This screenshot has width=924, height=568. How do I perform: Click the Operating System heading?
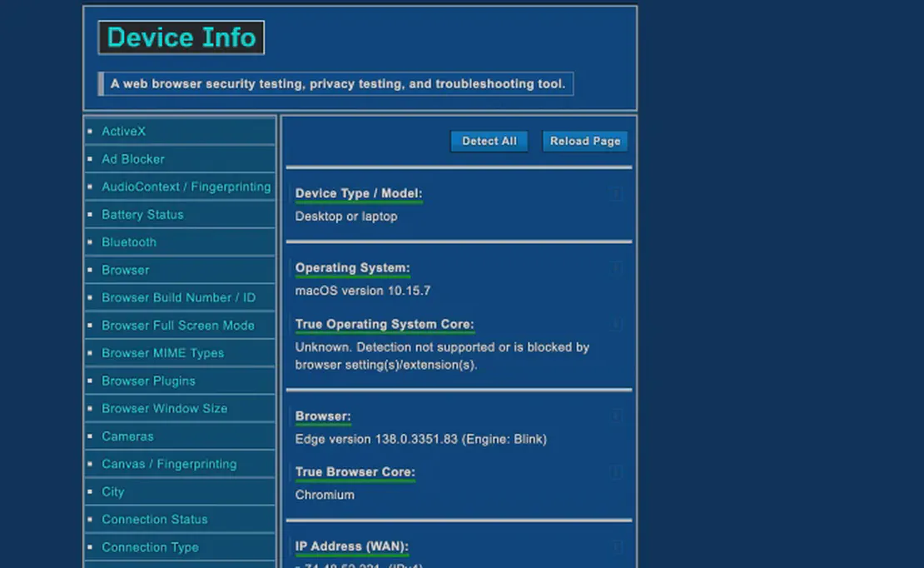(352, 268)
